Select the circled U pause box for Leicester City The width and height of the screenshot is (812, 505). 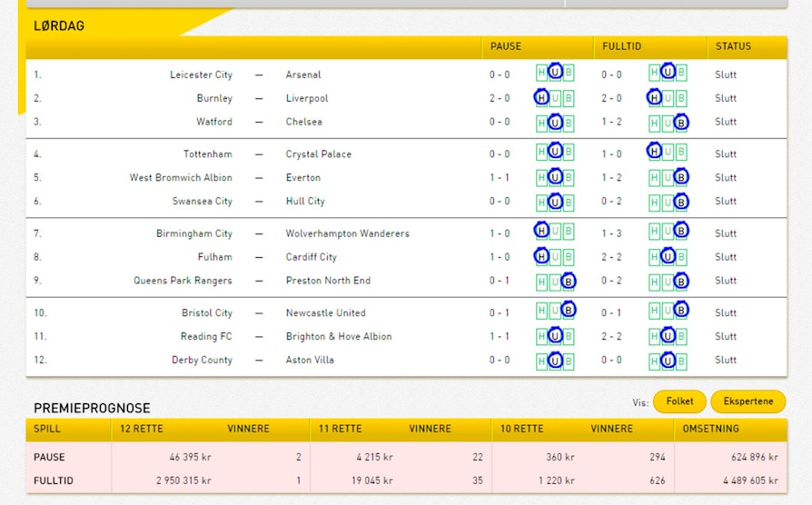click(555, 72)
